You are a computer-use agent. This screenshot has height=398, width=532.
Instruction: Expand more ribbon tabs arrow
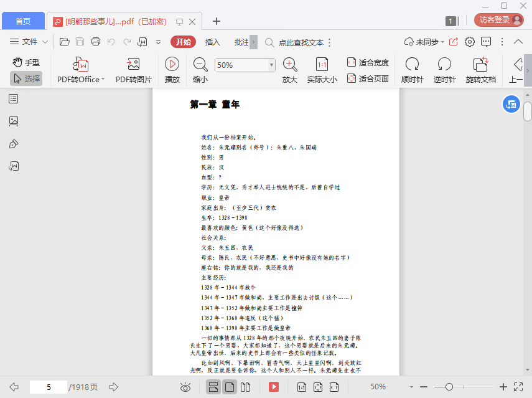[253, 42]
